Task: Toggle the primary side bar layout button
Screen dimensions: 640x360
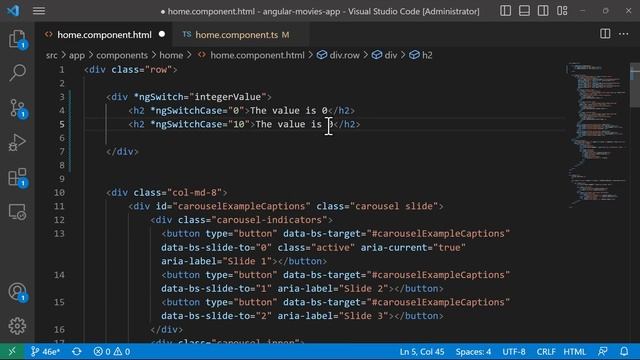Action: tap(505, 11)
